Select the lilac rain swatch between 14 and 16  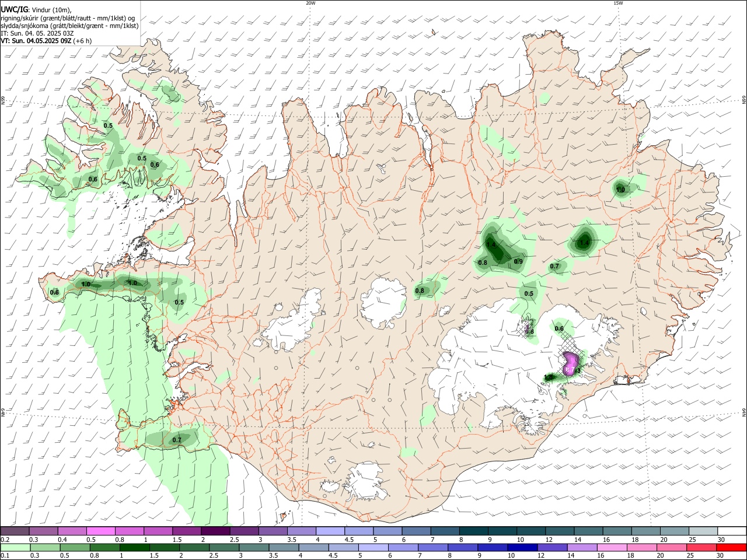pos(582,548)
